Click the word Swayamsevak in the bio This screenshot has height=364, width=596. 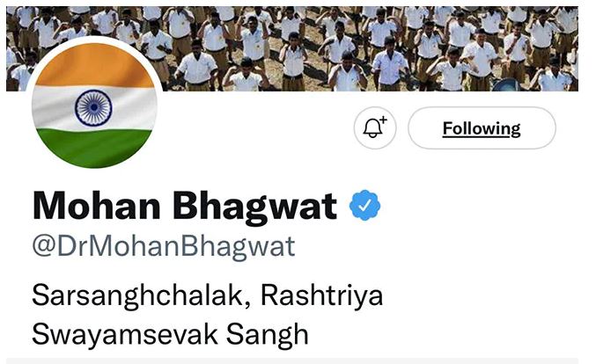click(125, 334)
